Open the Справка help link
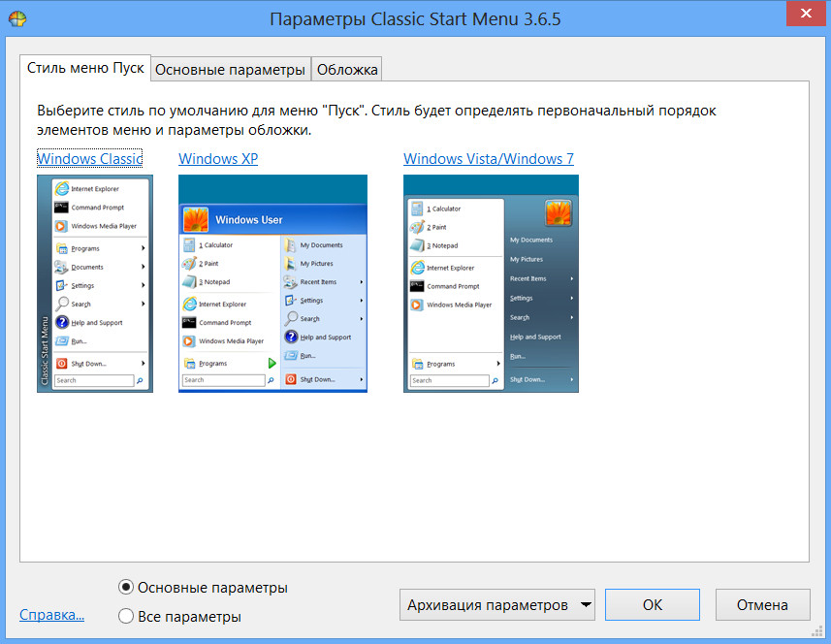 pos(51,614)
